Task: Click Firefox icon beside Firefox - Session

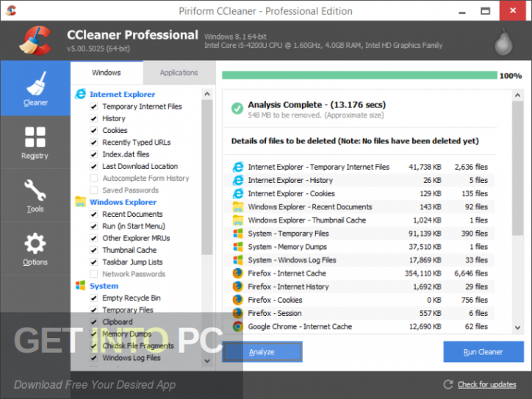Action: (238, 313)
